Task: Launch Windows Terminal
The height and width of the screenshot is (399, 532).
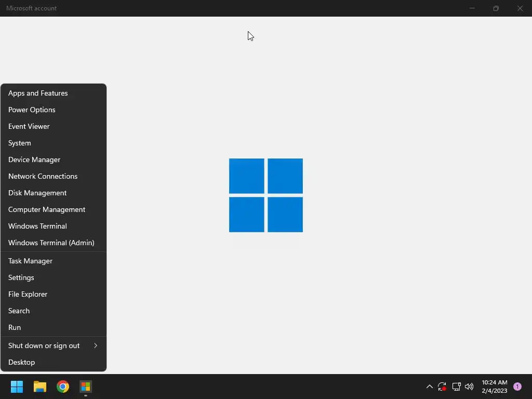Action: click(x=54, y=226)
